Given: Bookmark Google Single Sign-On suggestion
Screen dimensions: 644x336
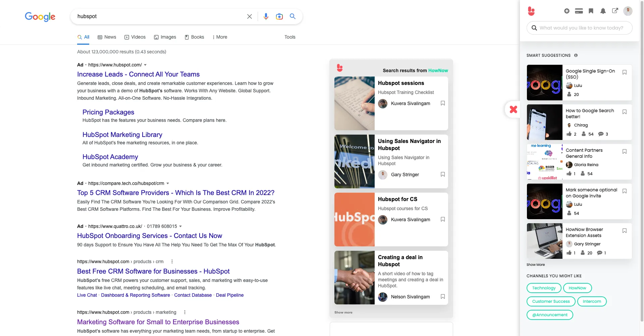Looking at the screenshot, I should tap(625, 72).
